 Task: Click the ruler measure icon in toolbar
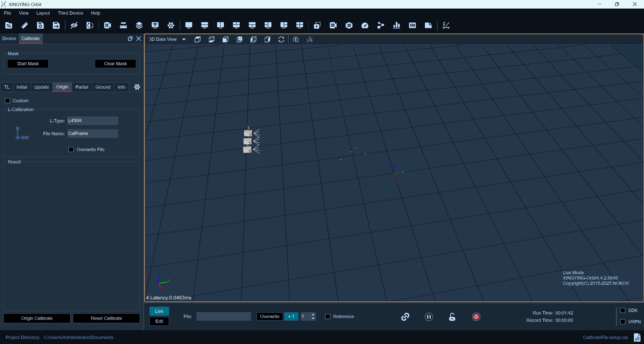coord(24,25)
